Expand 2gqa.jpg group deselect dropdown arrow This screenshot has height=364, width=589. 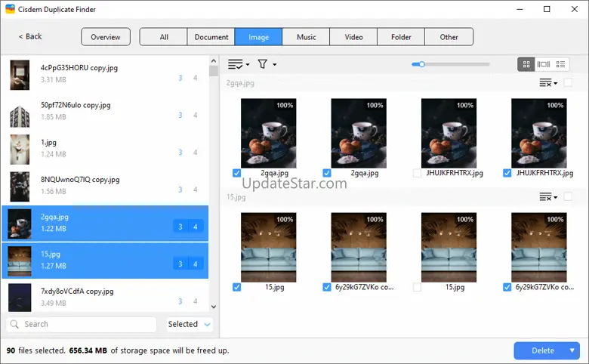pyautogui.click(x=556, y=83)
